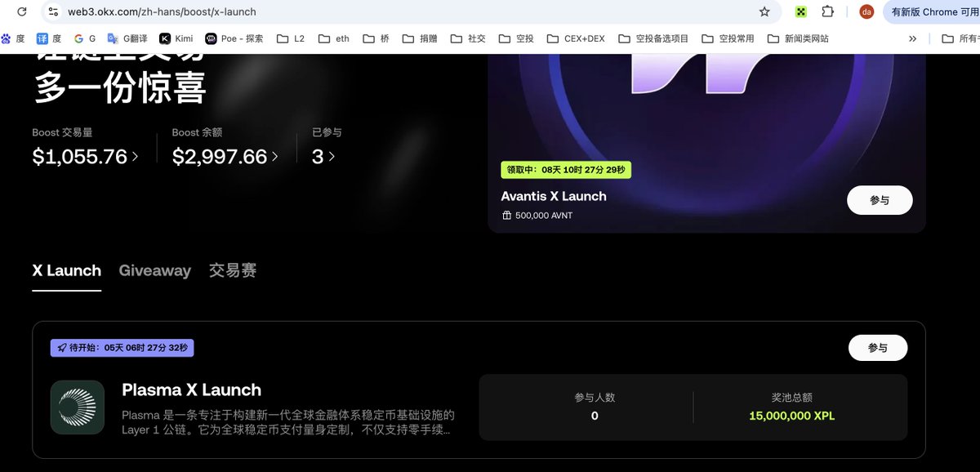980x472 pixels.
Task: Switch to the Giveaway tab
Action: tap(155, 270)
